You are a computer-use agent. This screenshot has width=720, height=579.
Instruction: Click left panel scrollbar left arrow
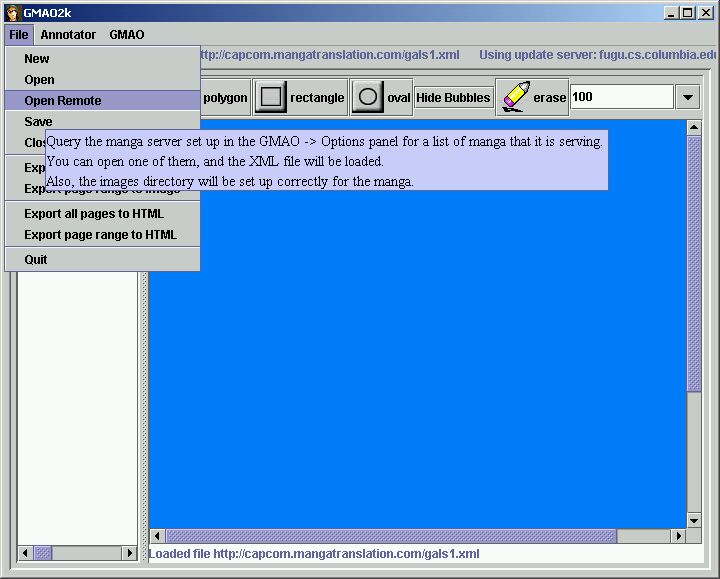click(25, 553)
